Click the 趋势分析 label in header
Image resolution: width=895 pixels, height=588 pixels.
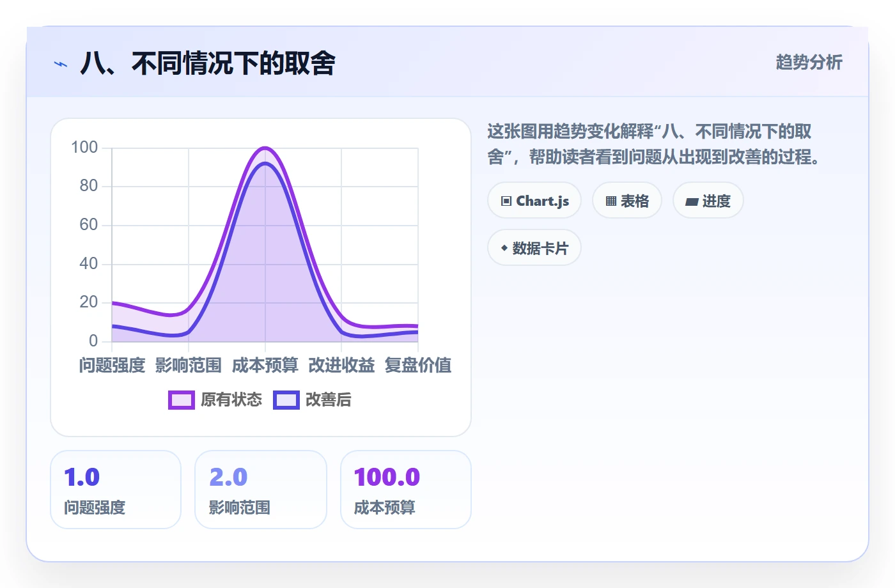(x=809, y=62)
